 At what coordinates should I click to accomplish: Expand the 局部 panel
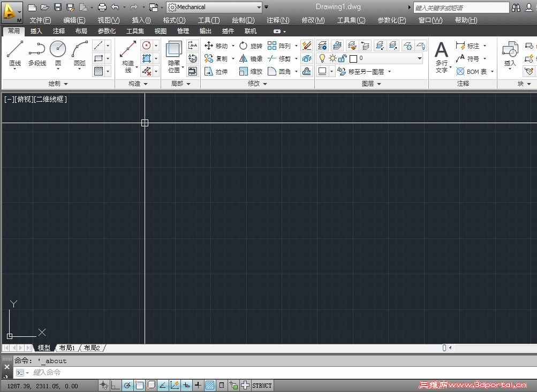click(x=180, y=84)
